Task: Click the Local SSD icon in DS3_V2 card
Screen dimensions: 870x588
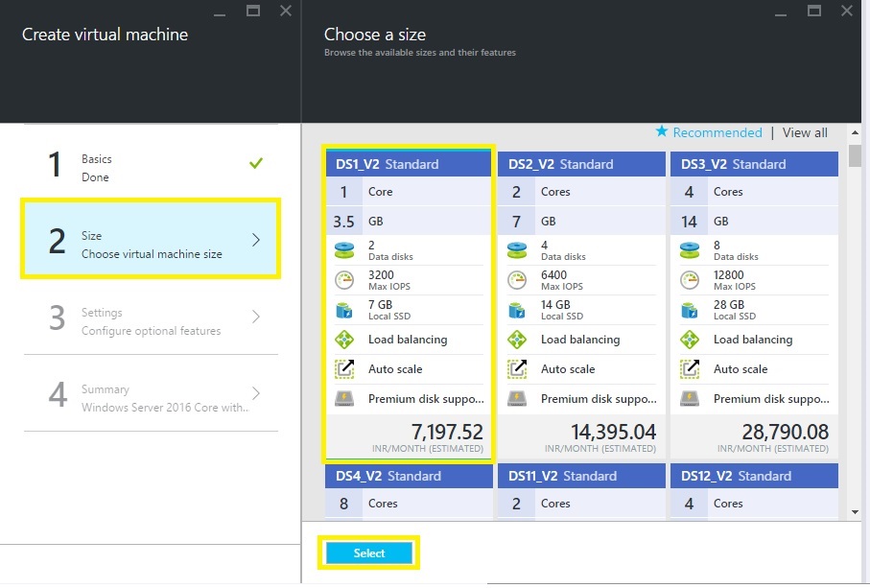Action: click(689, 310)
